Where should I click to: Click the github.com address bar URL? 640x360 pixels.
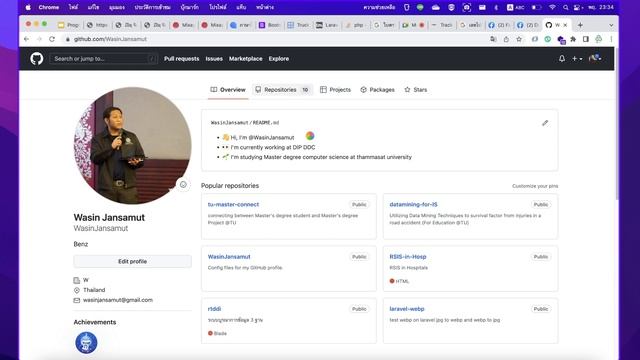click(110, 39)
